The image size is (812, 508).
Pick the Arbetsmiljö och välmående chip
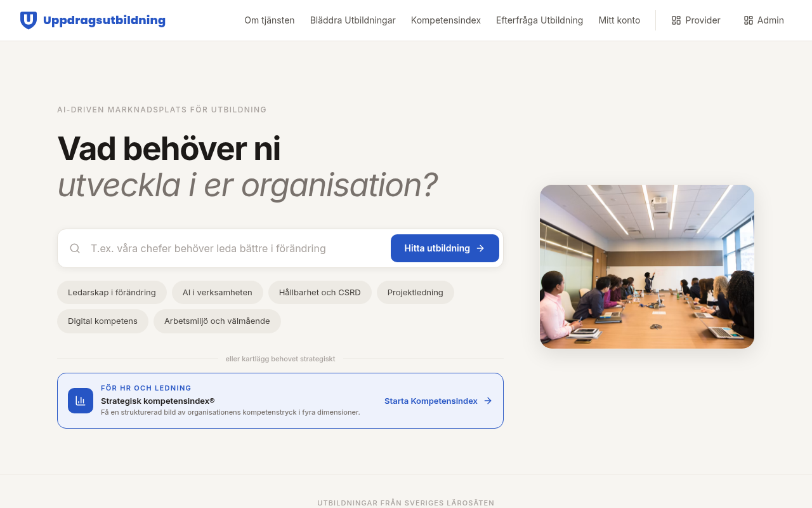click(217, 321)
